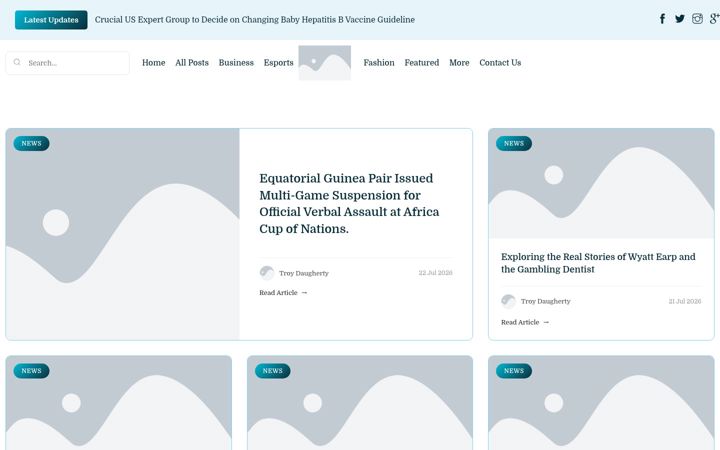
Task: Click the NEWS badge on Wyatt Earp card
Action: [514, 143]
